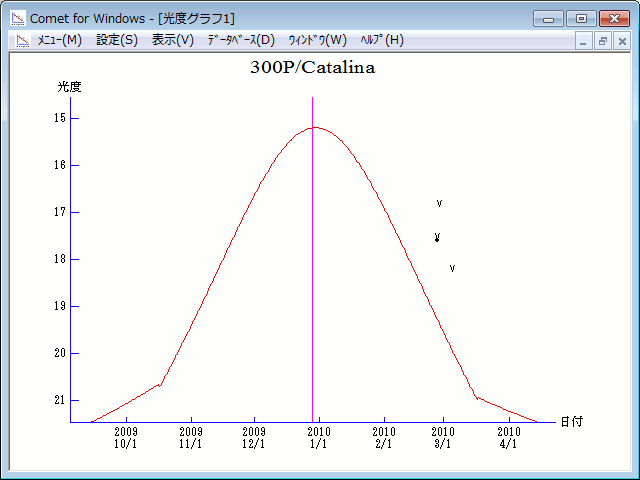Restore down the inner graph child window

click(603, 41)
